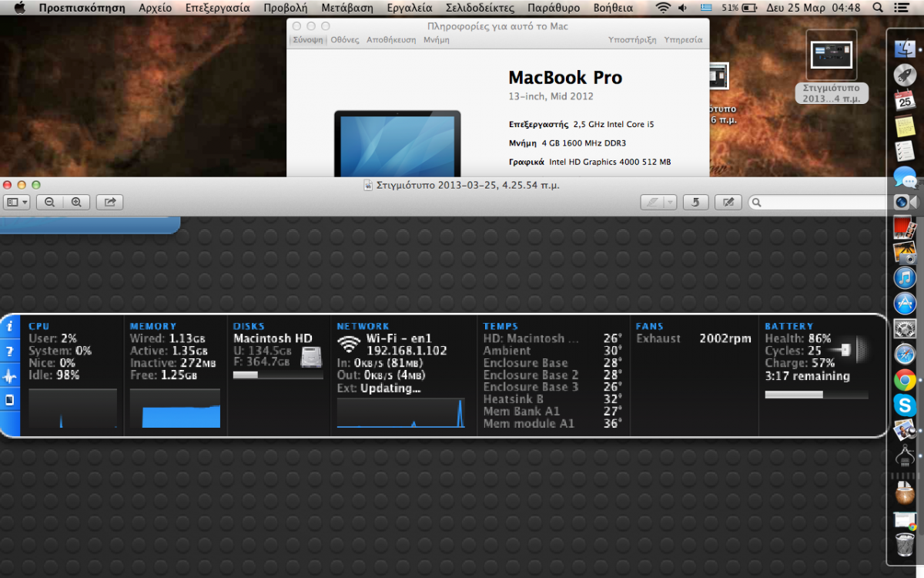The height and width of the screenshot is (578, 924).
Task: Click MacBook Pro heading in About This Mac
Action: tap(565, 78)
